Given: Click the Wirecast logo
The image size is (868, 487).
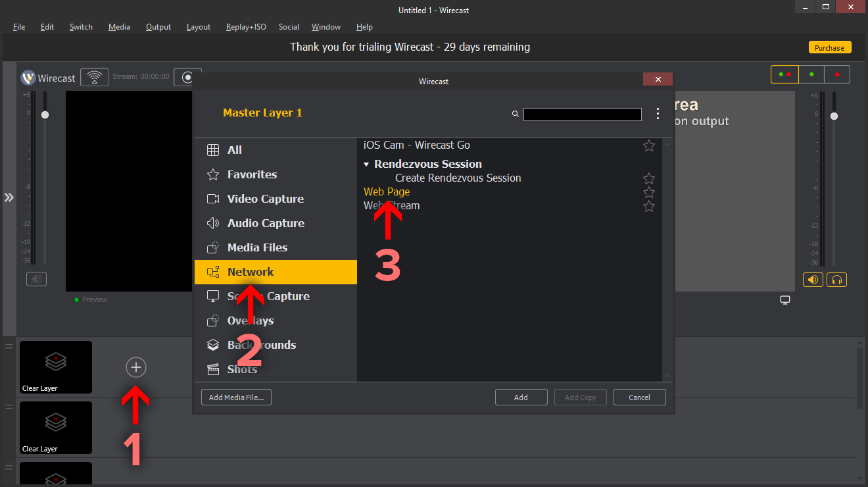Looking at the screenshot, I should pyautogui.click(x=28, y=78).
